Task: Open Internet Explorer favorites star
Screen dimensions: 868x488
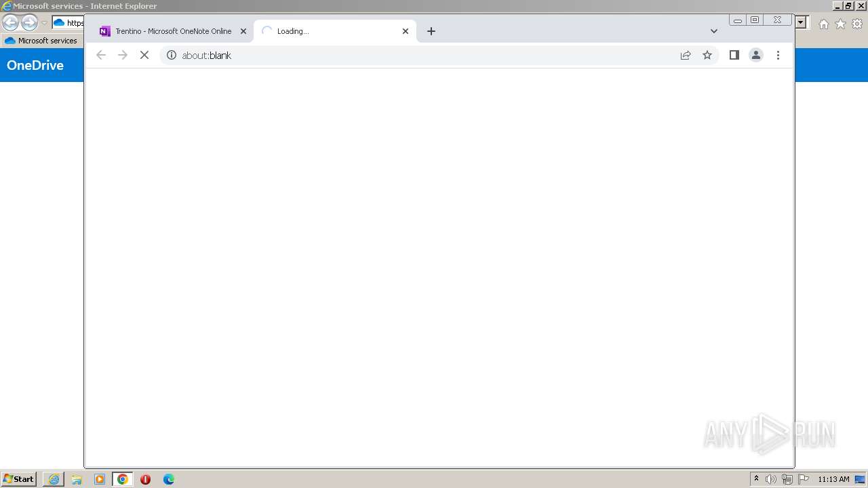Action: pyautogui.click(x=840, y=24)
